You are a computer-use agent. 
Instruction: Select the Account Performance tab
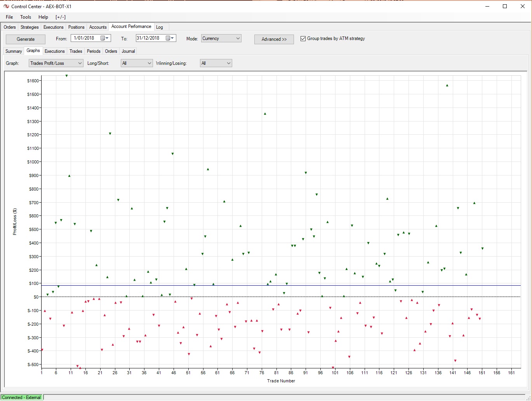click(131, 26)
